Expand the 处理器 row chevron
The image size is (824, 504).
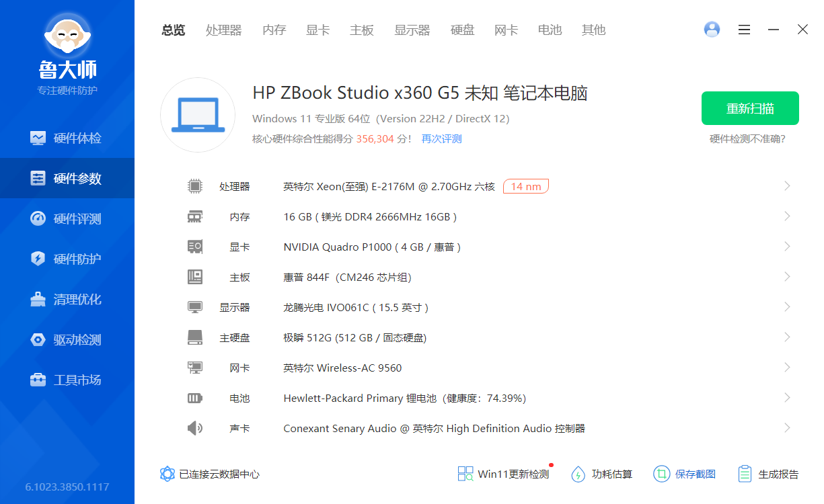tap(787, 185)
